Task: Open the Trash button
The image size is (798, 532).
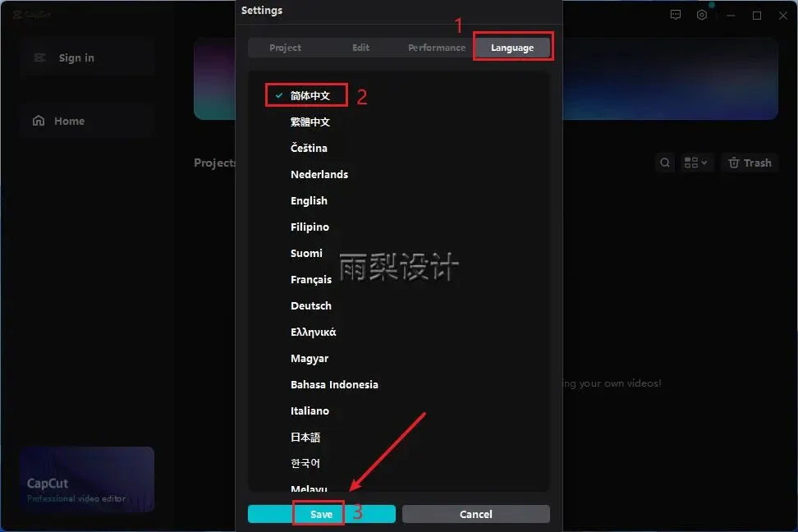Action: click(750, 163)
